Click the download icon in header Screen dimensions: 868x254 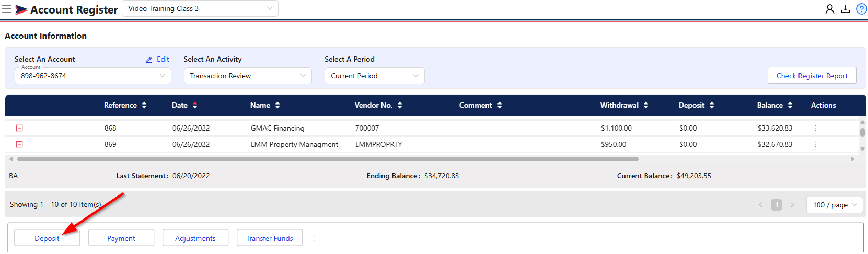click(x=845, y=9)
